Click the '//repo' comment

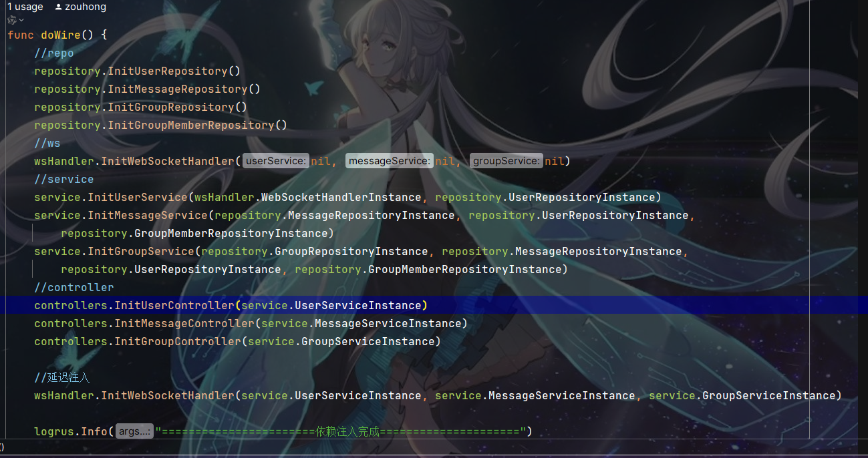(x=54, y=53)
